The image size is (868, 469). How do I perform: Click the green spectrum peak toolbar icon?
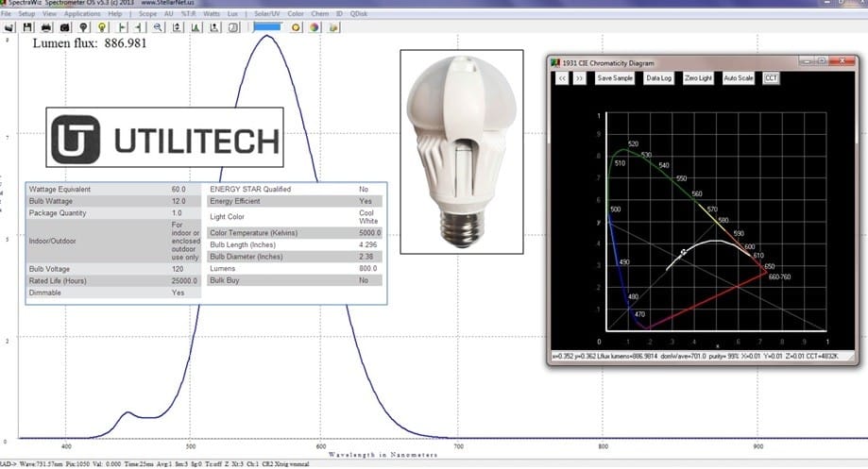[196, 27]
